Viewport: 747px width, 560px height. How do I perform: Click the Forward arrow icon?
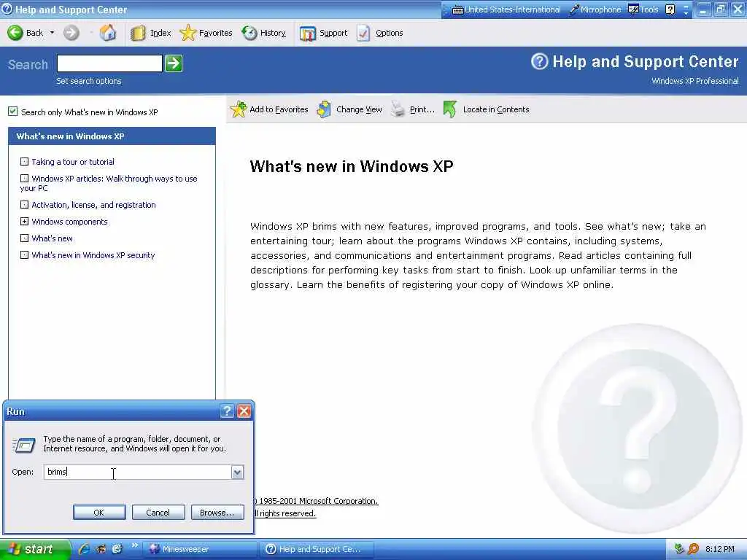click(x=71, y=33)
